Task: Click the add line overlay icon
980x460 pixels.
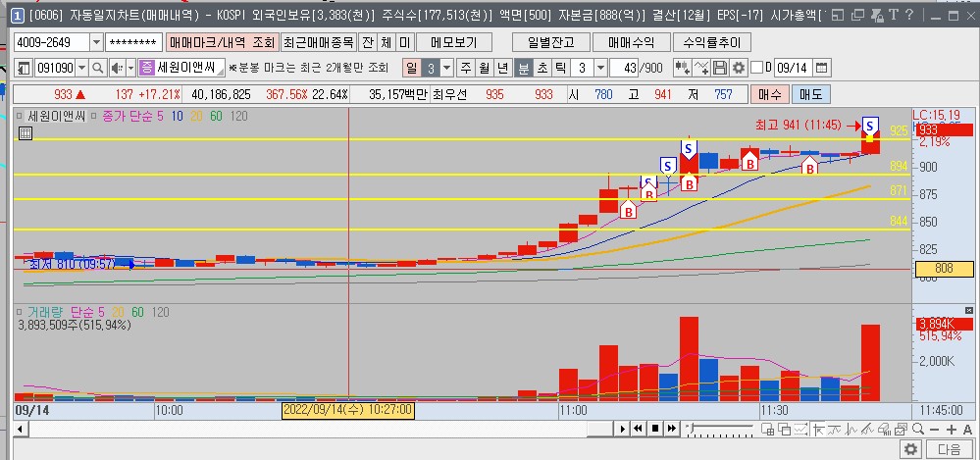Action: pyautogui.click(x=702, y=68)
